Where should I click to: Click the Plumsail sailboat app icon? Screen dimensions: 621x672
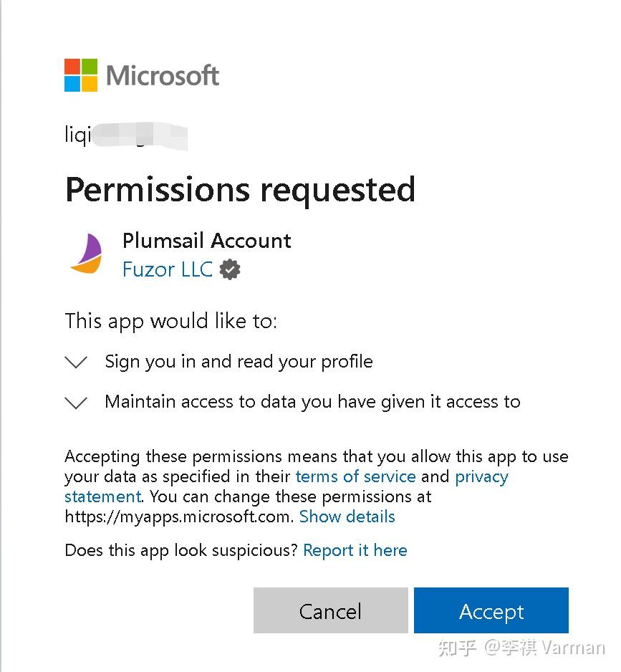[x=87, y=254]
